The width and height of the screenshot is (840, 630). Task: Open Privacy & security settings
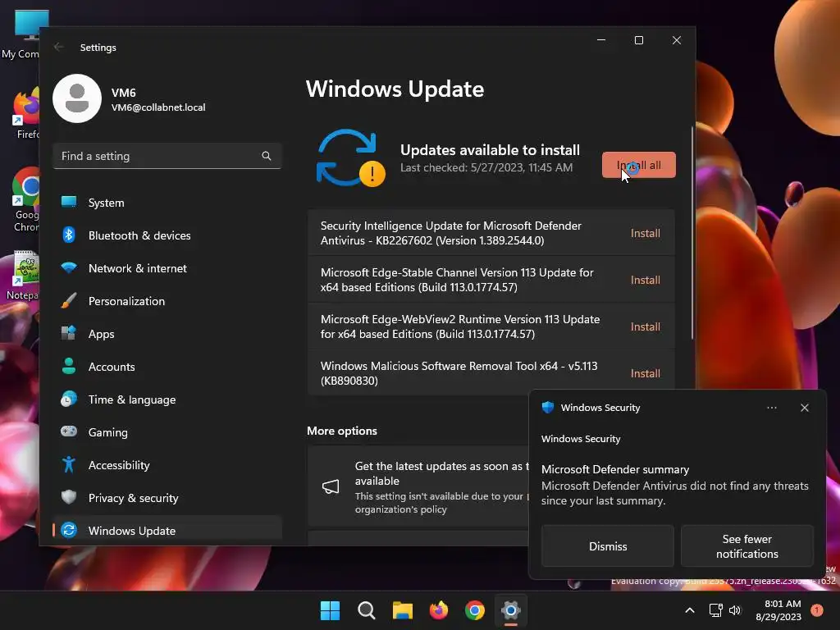coord(167,498)
